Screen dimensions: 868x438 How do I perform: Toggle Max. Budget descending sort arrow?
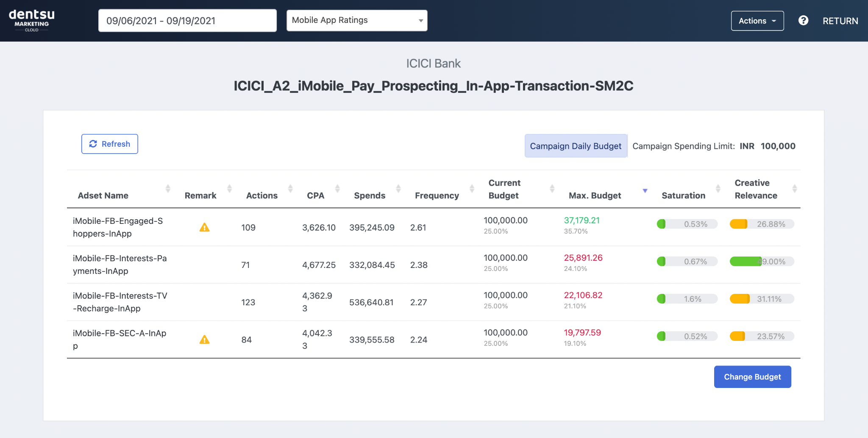pos(645,191)
